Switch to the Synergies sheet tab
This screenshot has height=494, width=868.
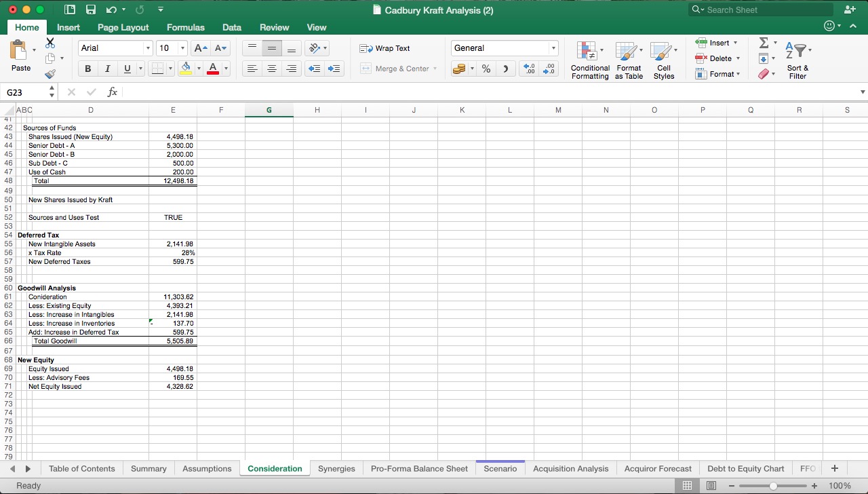336,469
